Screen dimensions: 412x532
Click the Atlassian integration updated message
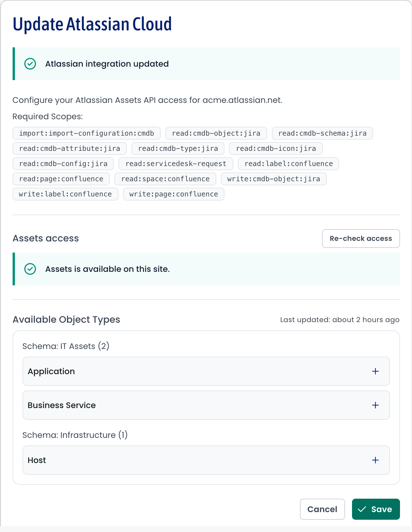click(x=107, y=64)
